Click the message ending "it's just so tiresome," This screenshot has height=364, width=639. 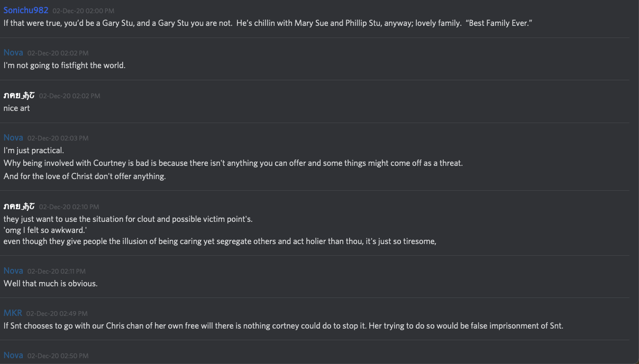coord(220,241)
